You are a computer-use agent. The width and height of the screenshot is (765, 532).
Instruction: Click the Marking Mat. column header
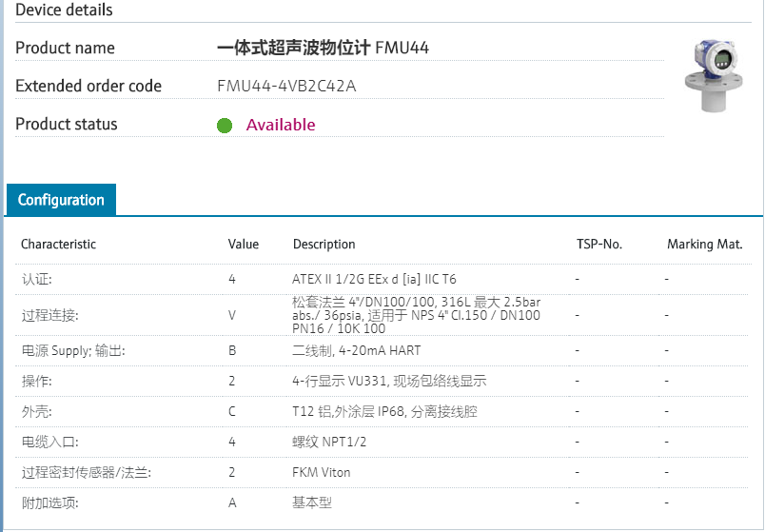(705, 245)
